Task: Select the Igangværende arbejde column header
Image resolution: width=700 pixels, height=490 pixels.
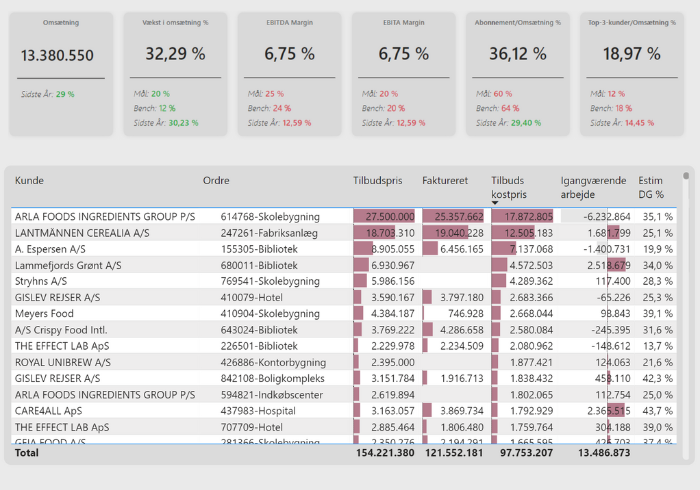Action: 594,187
